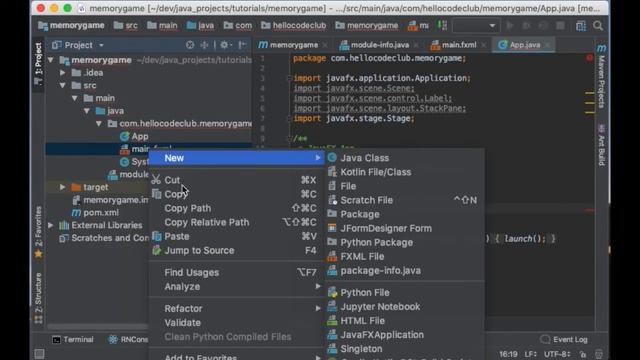Click Scroll from Source target icon
The height and width of the screenshot is (360, 640).
[190, 45]
